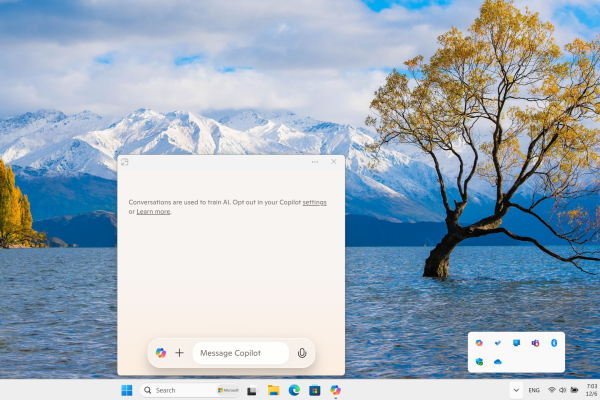Collapse the hidden icons tray chevron
This screenshot has width=600, height=400.
pos(515,390)
